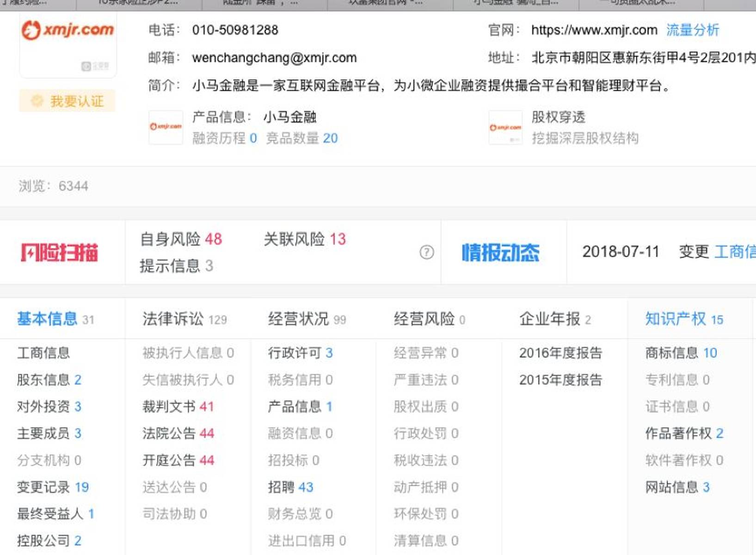Screen dimensions: 756x555
Task: Switch to 企业年报 tab
Action: click(x=555, y=319)
